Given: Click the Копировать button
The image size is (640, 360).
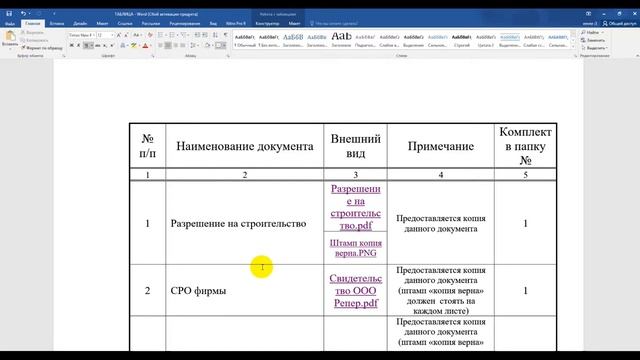Looking at the screenshot, I should coord(34,40).
